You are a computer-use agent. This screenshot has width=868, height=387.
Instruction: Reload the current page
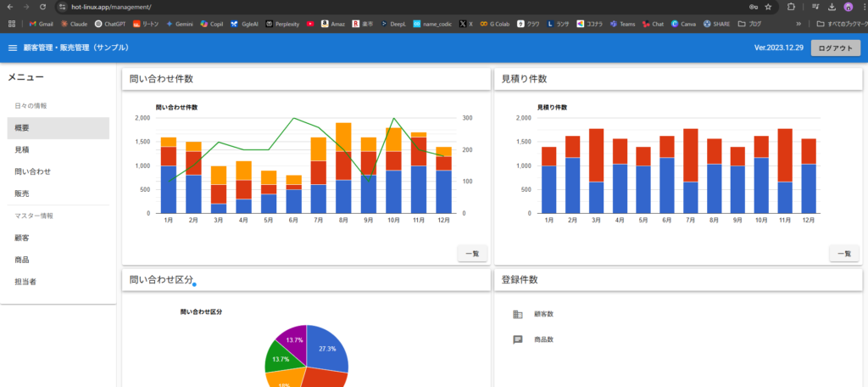point(43,7)
